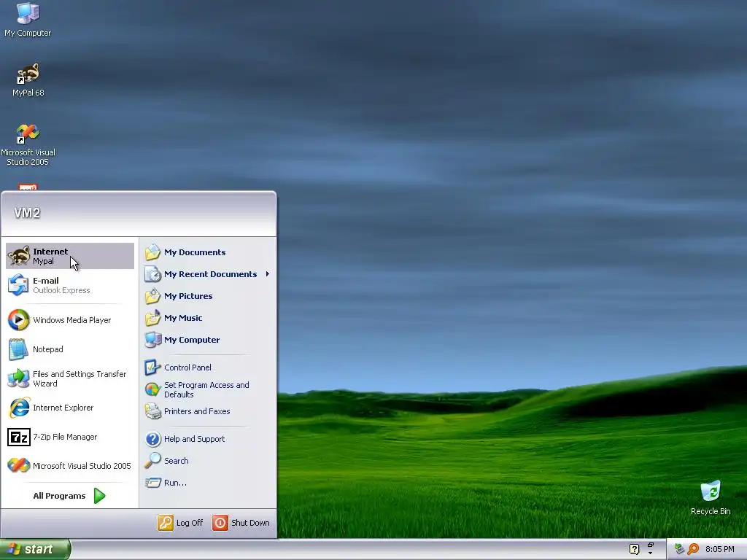Screen dimensions: 747x560
Task: Select the Recycle Bin on desktop
Action: coord(711,498)
